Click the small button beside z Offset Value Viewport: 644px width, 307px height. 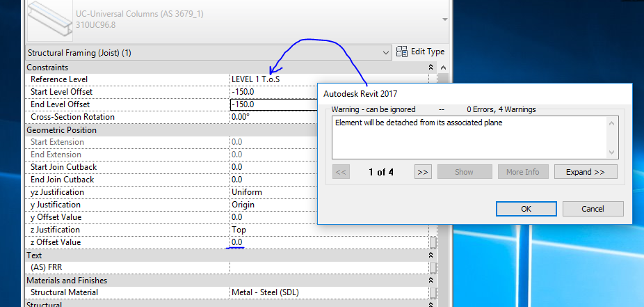(433, 242)
